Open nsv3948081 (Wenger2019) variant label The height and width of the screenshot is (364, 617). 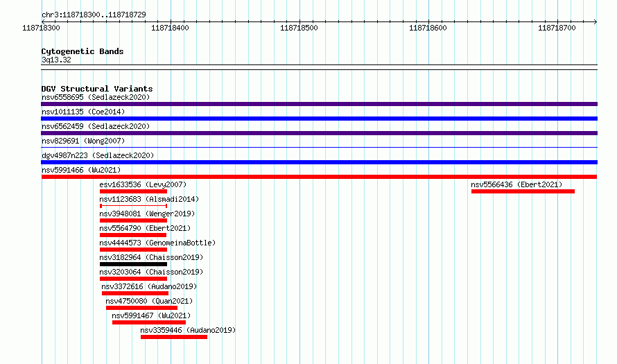click(147, 214)
